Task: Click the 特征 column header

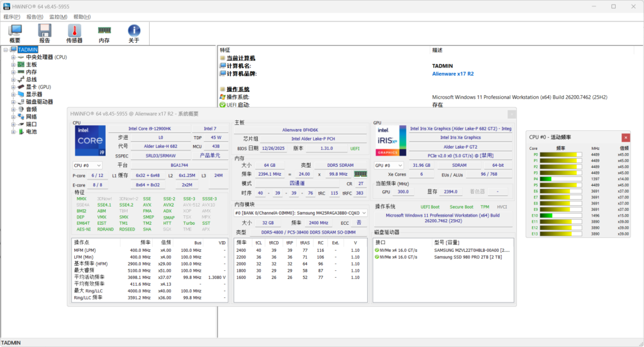Action: click(x=225, y=50)
